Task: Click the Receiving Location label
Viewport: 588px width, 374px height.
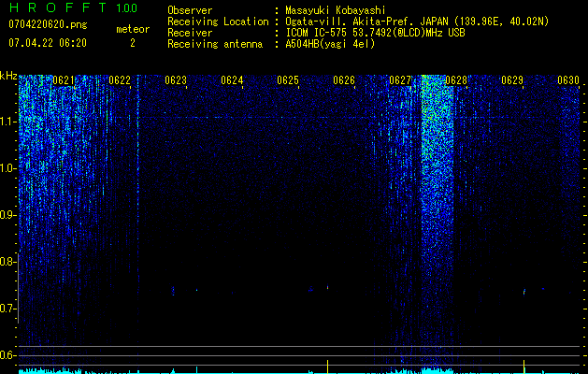Action: (218, 22)
